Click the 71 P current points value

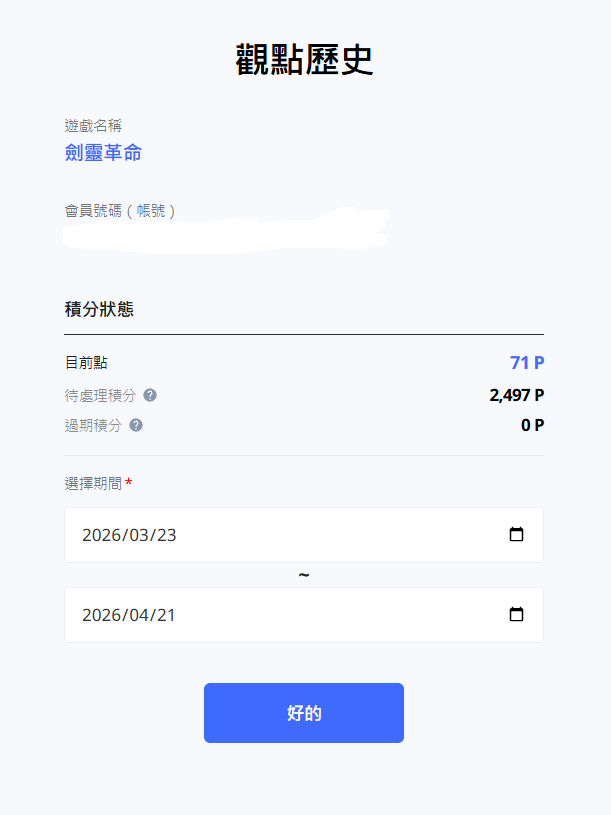(x=526, y=363)
